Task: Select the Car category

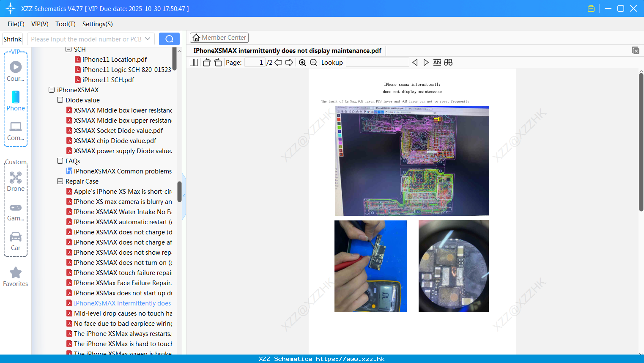Action: [x=16, y=241]
